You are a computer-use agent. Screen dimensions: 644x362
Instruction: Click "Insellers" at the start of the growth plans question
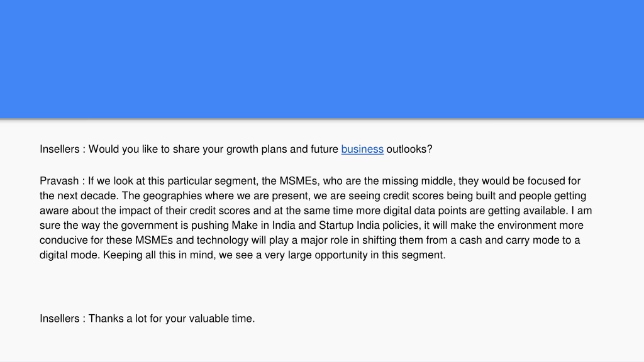tap(60, 149)
